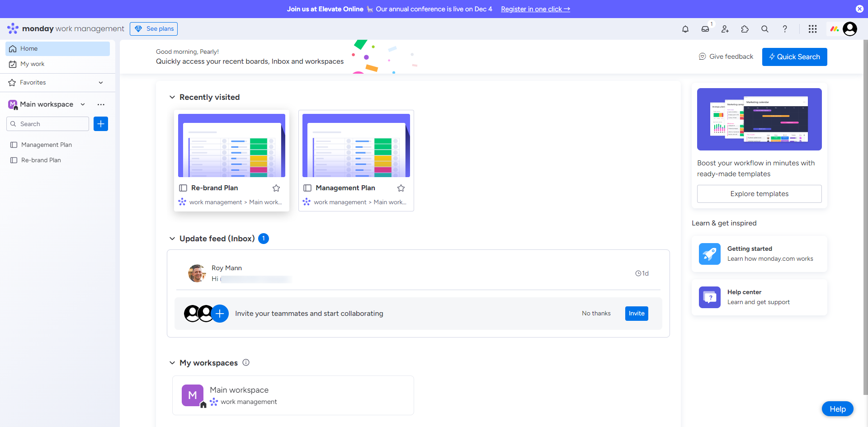Click the invite members icon

point(725,29)
